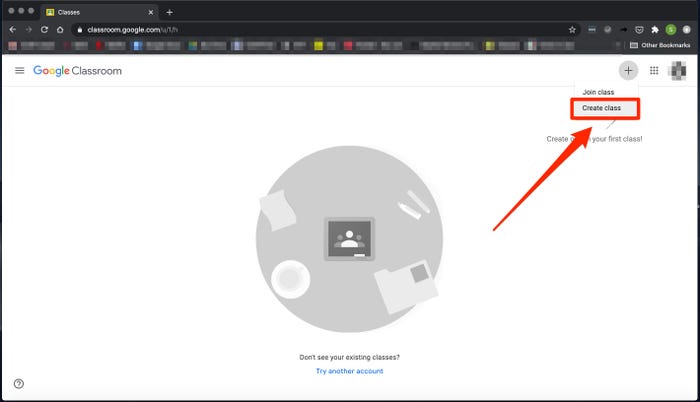Open the help question mark icon
Image resolution: width=700 pixels, height=402 pixels.
pyautogui.click(x=19, y=384)
